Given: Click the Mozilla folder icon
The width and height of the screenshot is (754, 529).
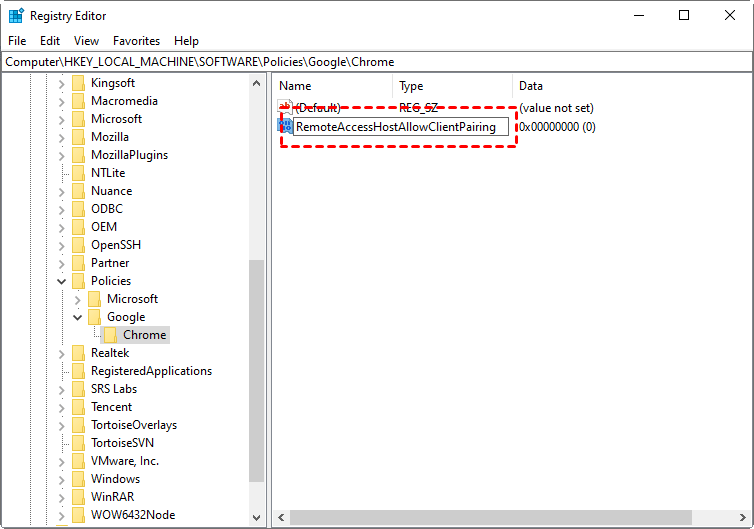Looking at the screenshot, I should coord(78,137).
